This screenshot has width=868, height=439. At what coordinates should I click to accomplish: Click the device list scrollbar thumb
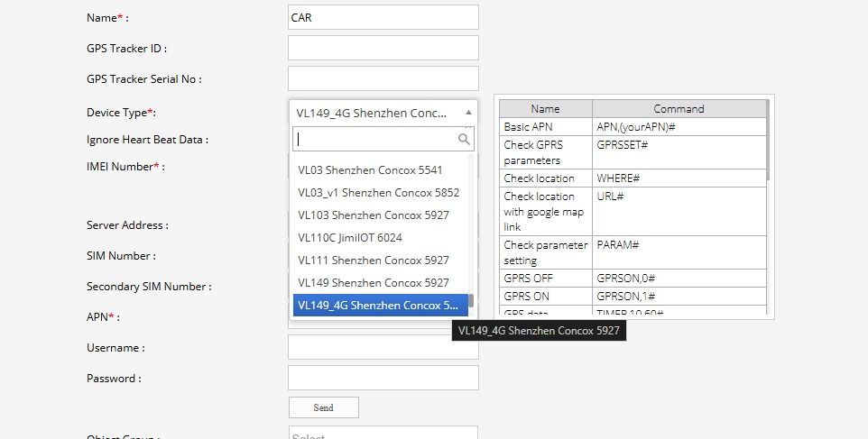pos(471,301)
